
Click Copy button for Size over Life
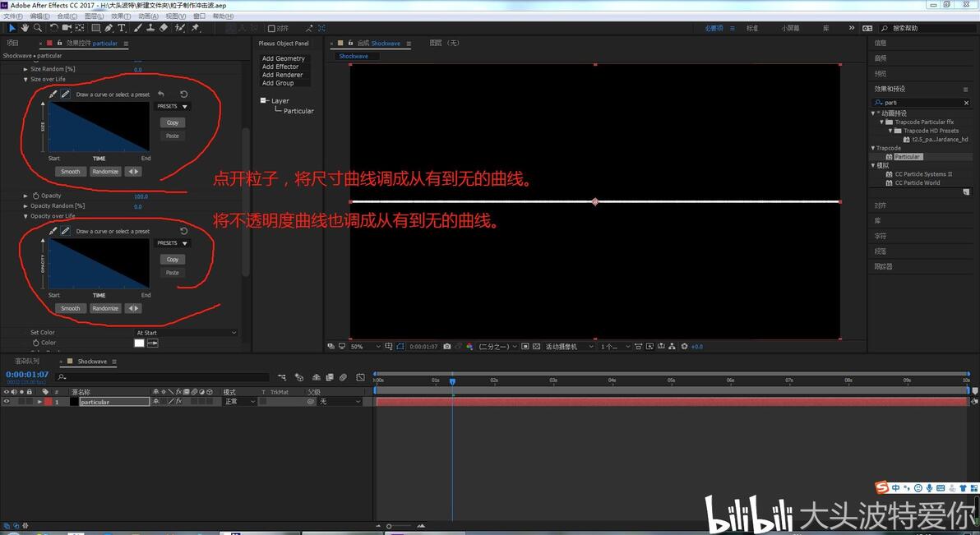173,122
